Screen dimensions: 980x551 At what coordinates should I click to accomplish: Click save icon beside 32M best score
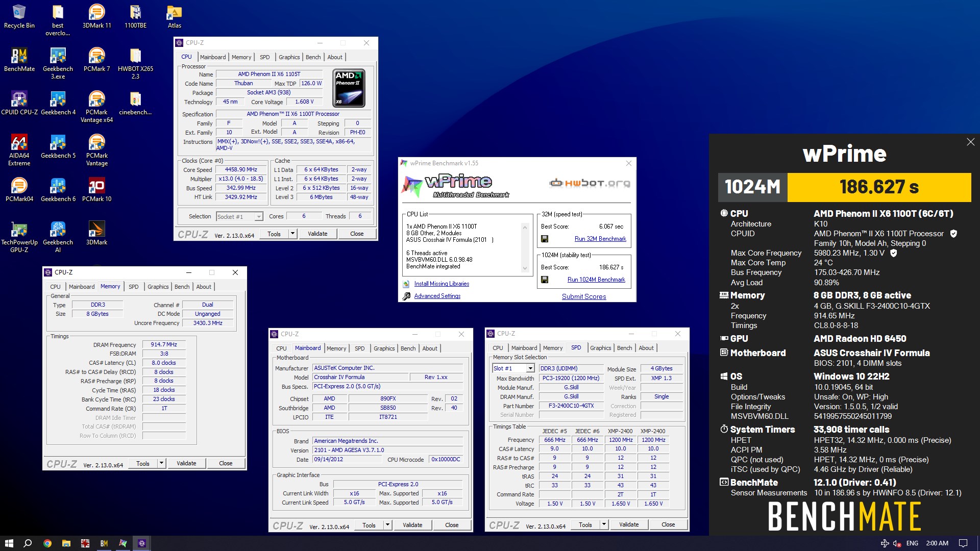click(x=545, y=239)
